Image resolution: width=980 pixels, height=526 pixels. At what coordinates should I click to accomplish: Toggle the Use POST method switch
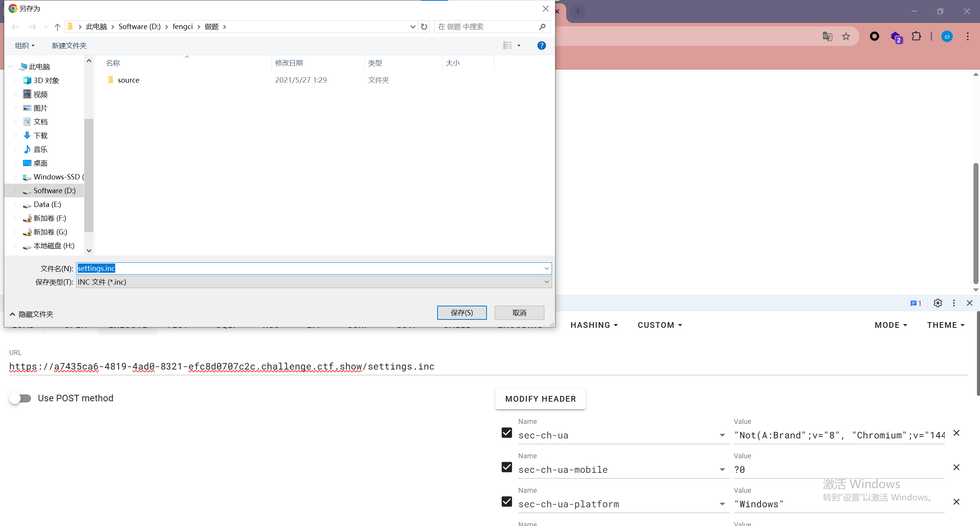[20, 398]
